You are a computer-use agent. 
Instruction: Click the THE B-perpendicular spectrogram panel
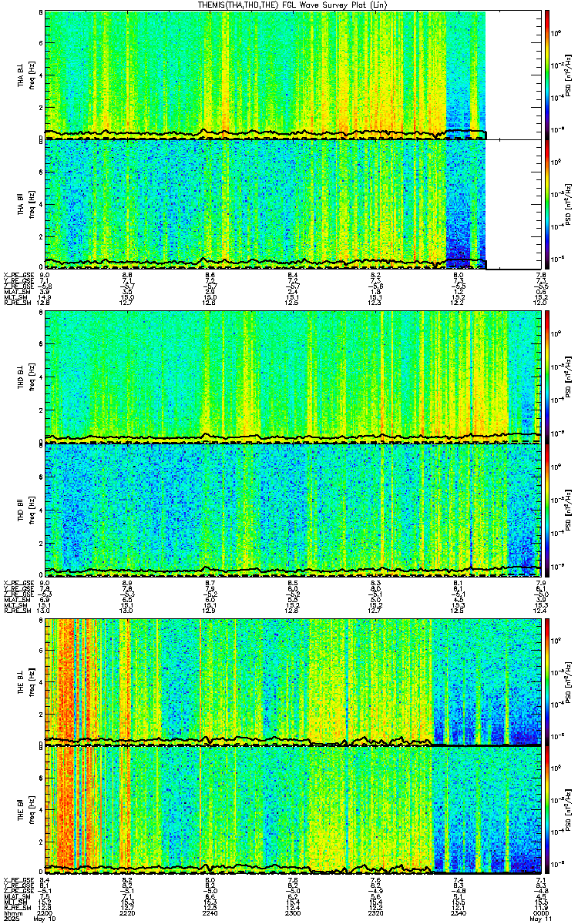(x=292, y=681)
